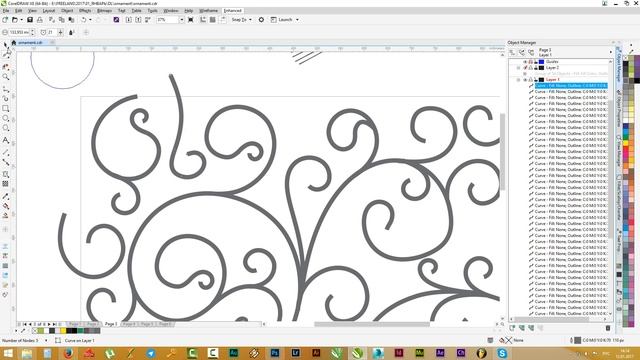Collapse the Layer 2 tree node
The height and width of the screenshot is (360, 640).
coord(519,68)
